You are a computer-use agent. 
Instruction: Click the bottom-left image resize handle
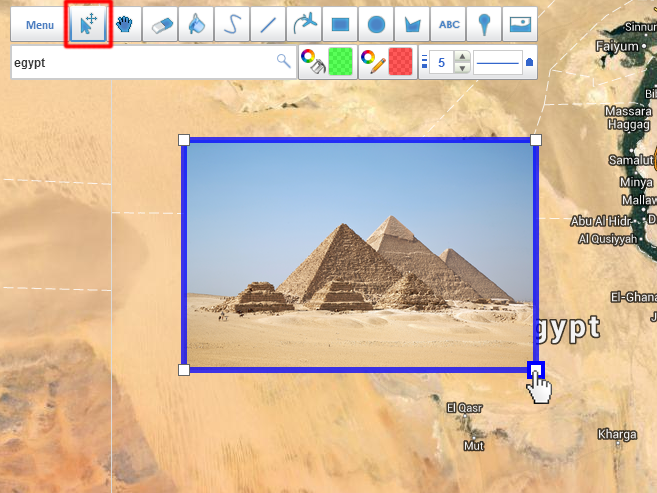tap(184, 370)
